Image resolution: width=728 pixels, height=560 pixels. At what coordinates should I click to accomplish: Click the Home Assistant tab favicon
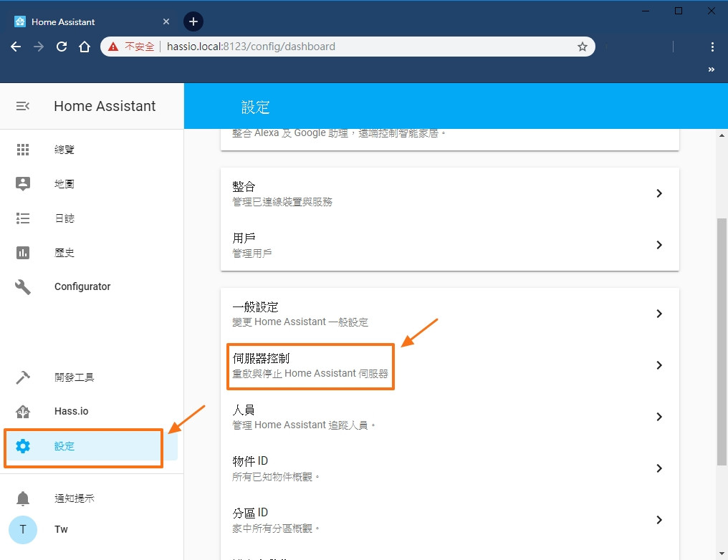pos(20,21)
